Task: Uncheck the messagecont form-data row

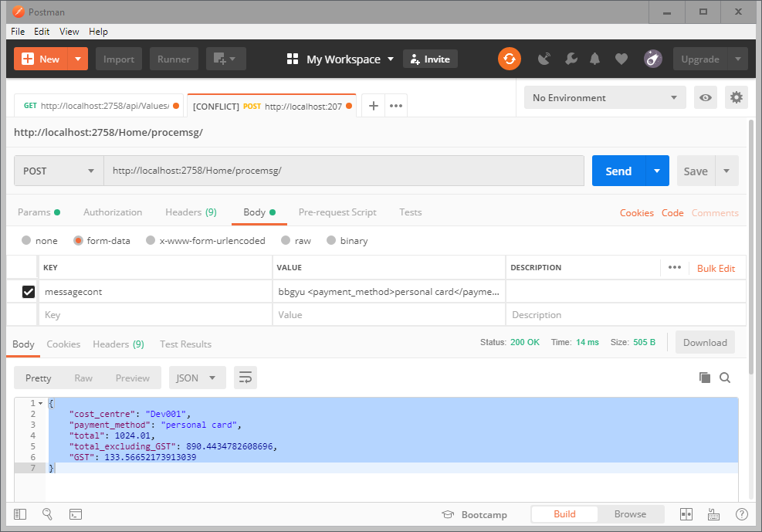Action: point(29,292)
